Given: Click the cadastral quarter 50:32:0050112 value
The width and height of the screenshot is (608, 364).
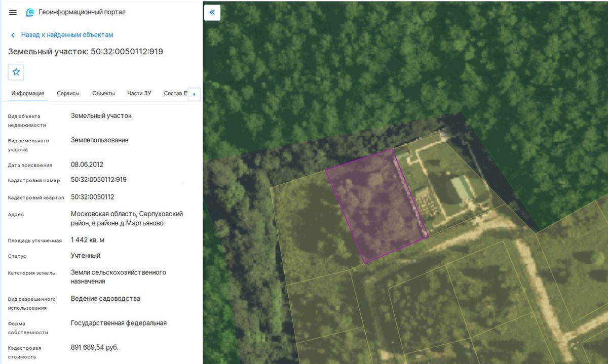Looking at the screenshot, I should (92, 196).
